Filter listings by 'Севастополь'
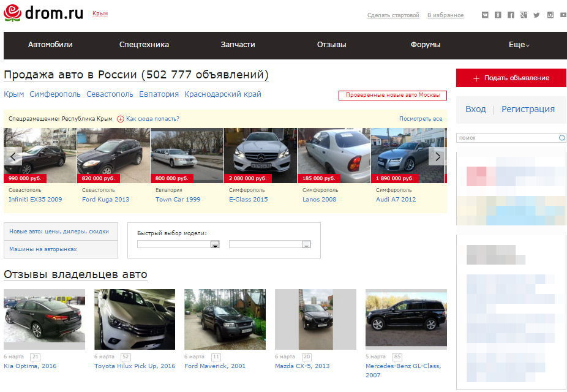This screenshot has width=567, height=392. point(110,94)
